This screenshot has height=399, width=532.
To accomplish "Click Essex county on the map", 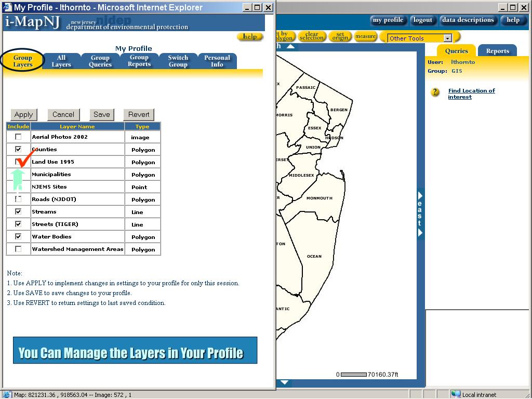I will [x=314, y=128].
